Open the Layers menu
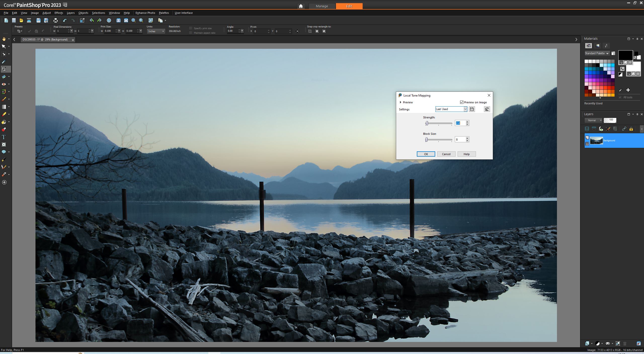This screenshot has height=354, width=644. 71,13
